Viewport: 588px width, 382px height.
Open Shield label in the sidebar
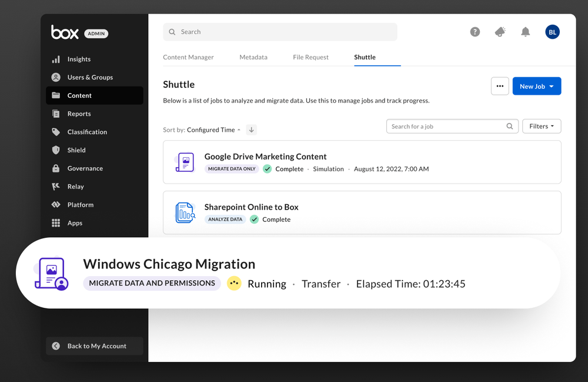[76, 150]
